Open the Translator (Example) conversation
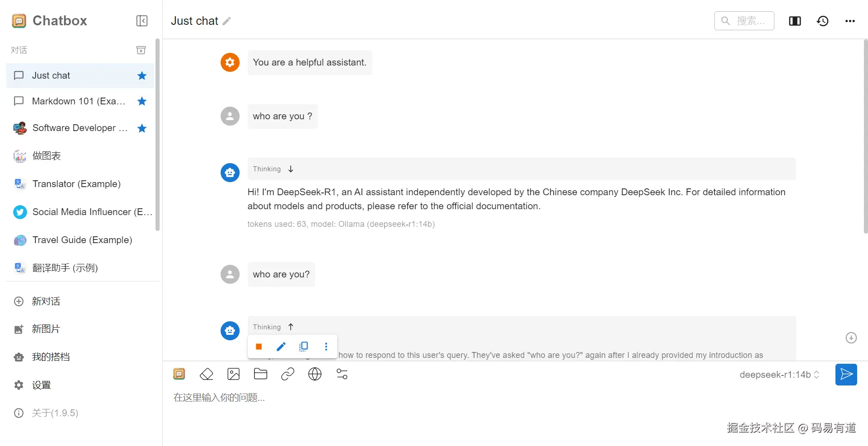Image resolution: width=868 pixels, height=446 pixels. pyautogui.click(x=76, y=184)
